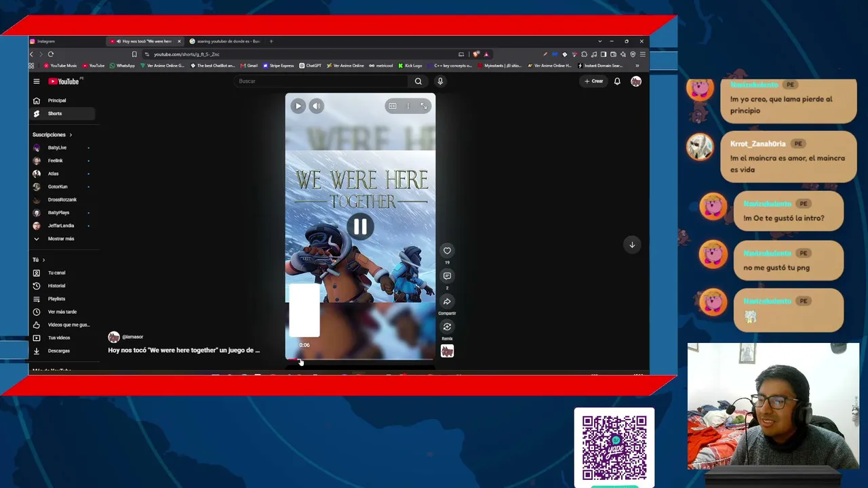Bookmark this page
Image resolution: width=868 pixels, height=488 pixels.
click(x=134, y=54)
